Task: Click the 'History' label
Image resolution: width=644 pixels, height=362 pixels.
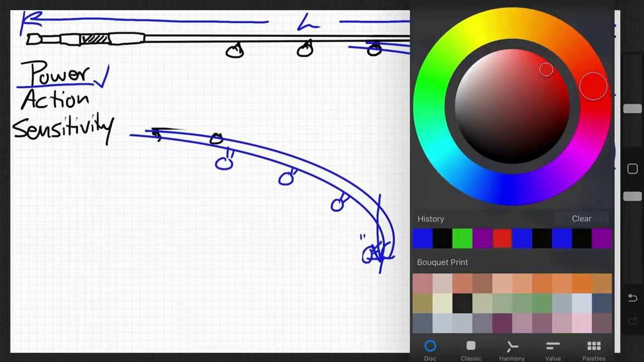Action: point(431,219)
